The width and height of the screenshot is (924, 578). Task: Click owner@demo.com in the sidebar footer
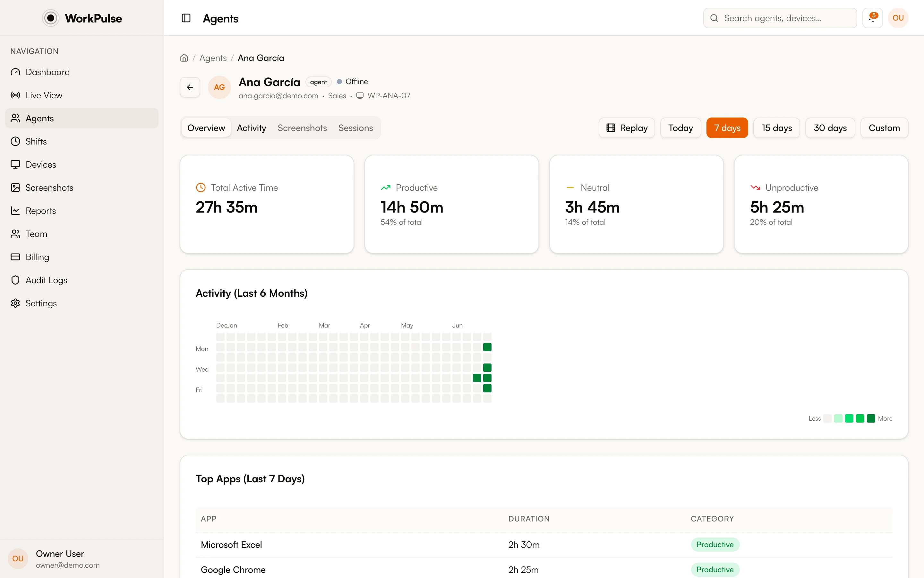[68, 565]
